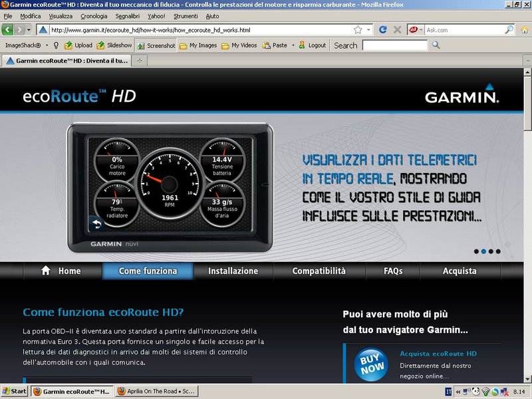Click the blue BUY NOW button
The image size is (532, 399).
(371, 364)
